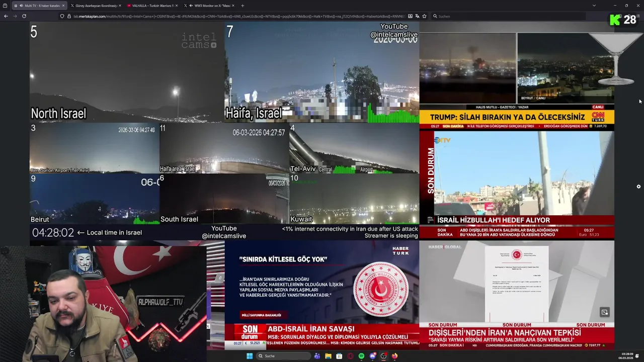Screen dimensions: 644x362
Task: Close the VALHALLA tab
Action: pos(177,6)
